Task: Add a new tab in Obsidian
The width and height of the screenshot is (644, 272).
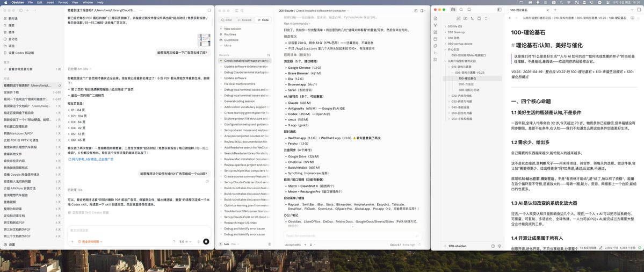Action: pos(555,10)
